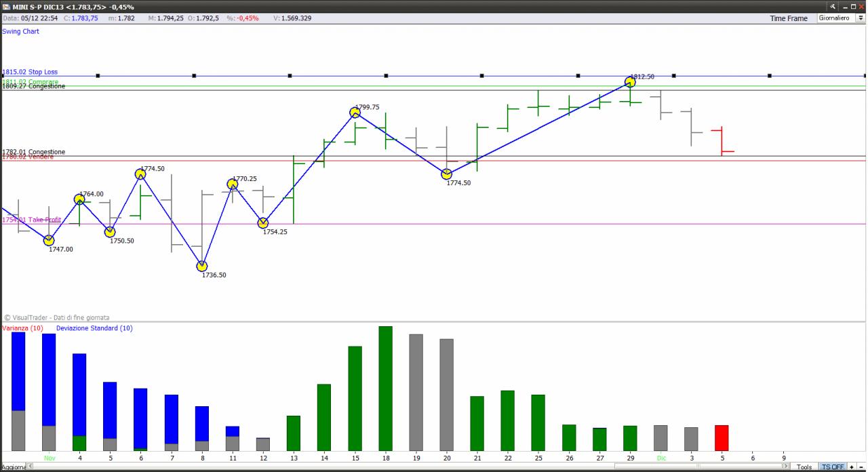This screenshot has width=868, height=472.
Task: Toggle the TS OFF trading system button
Action: pyautogui.click(x=833, y=467)
